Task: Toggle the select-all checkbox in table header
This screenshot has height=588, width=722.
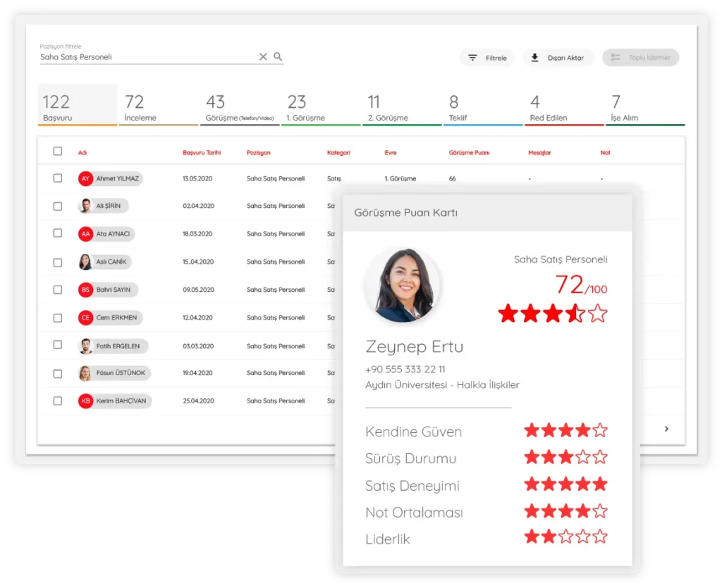Action: coord(58,151)
